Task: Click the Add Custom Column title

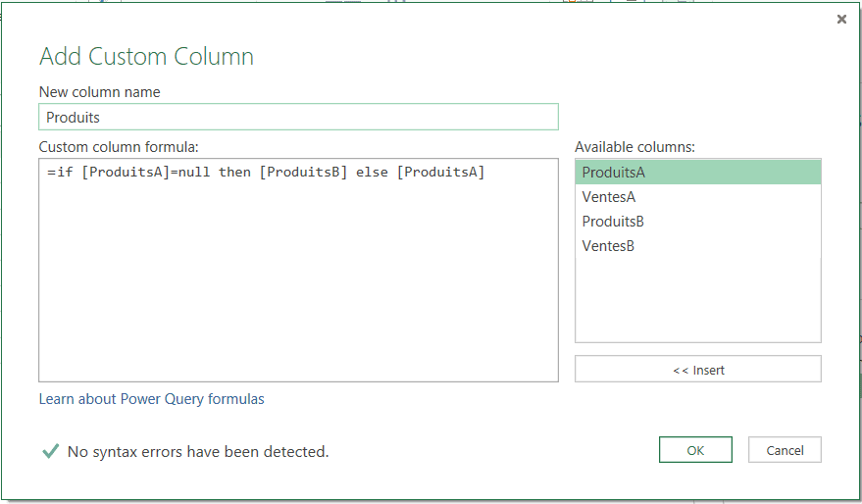Action: coord(146,57)
